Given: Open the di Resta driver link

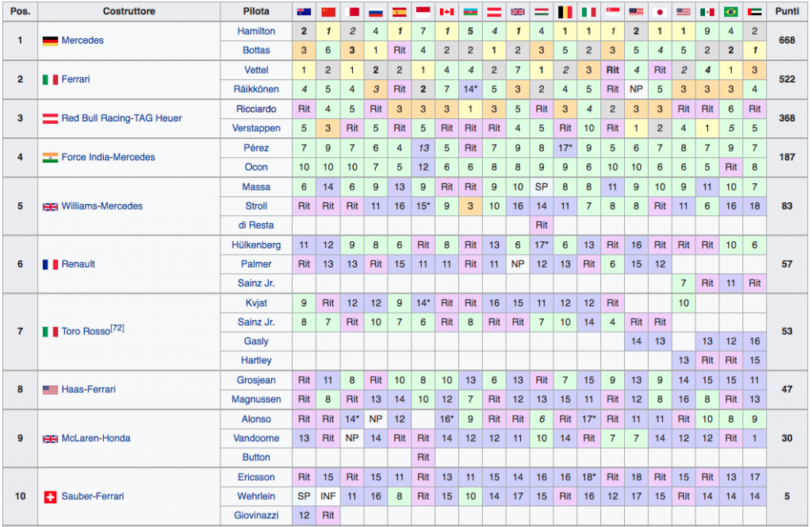Looking at the screenshot, I should click(x=256, y=225).
